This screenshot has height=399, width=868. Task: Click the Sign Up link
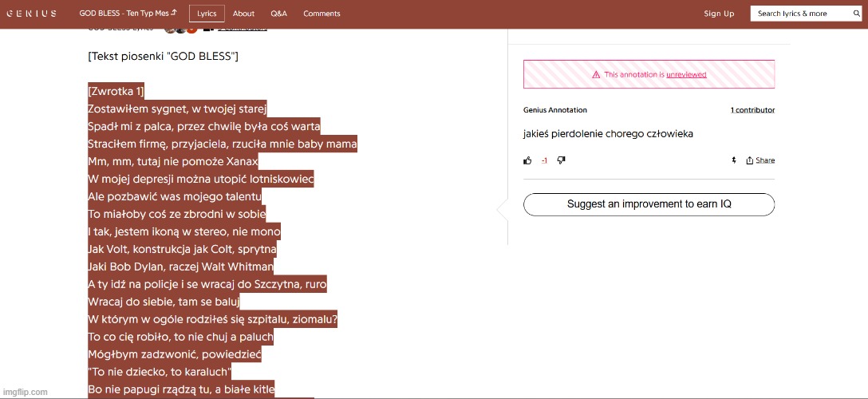(719, 14)
